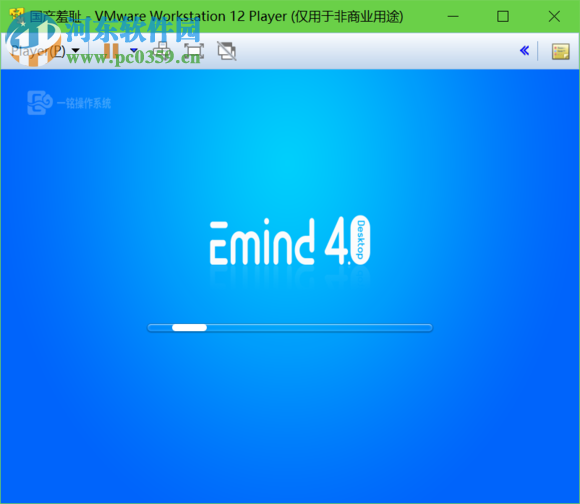Image resolution: width=580 pixels, height=504 pixels.
Task: Close the VMware Player window
Action: pyautogui.click(x=554, y=17)
